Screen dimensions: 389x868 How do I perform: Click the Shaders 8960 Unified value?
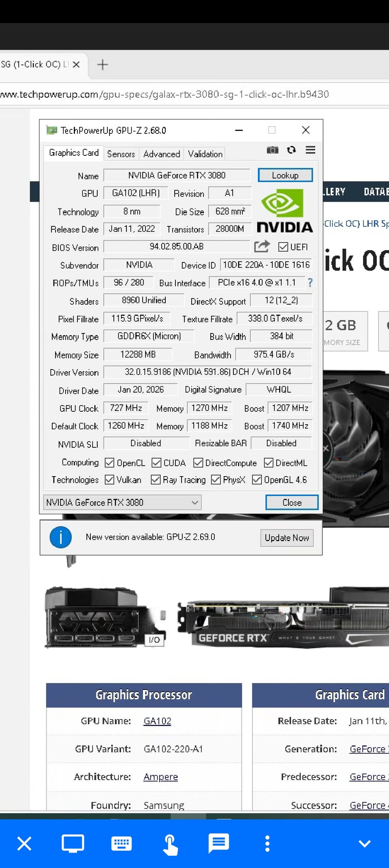(x=144, y=300)
